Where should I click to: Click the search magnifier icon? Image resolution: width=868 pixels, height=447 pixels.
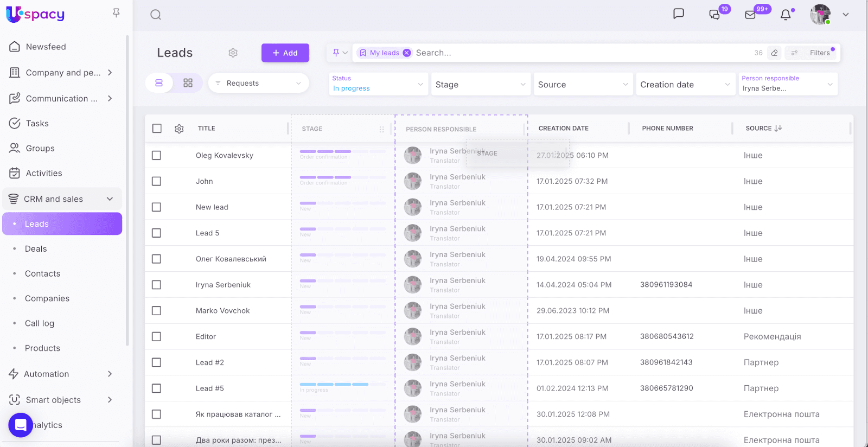pos(156,15)
